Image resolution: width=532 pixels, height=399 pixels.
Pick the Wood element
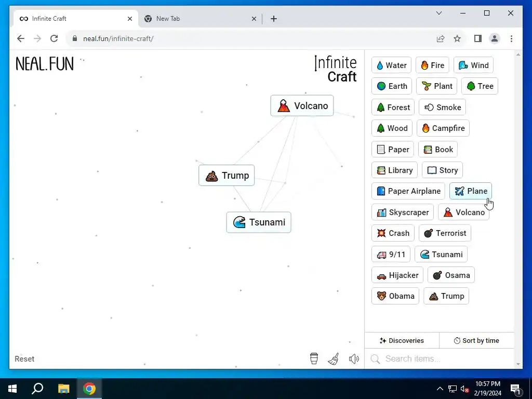[392, 128]
